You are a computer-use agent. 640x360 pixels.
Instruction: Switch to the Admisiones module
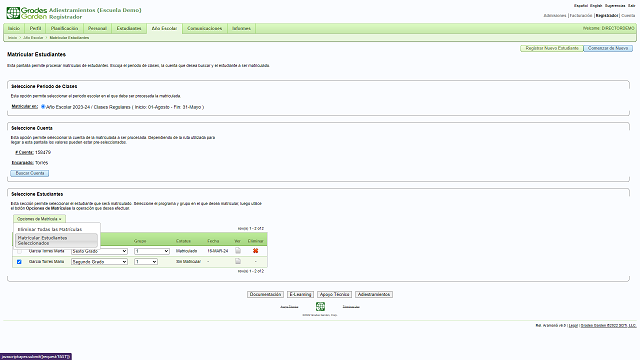pyautogui.click(x=555, y=16)
